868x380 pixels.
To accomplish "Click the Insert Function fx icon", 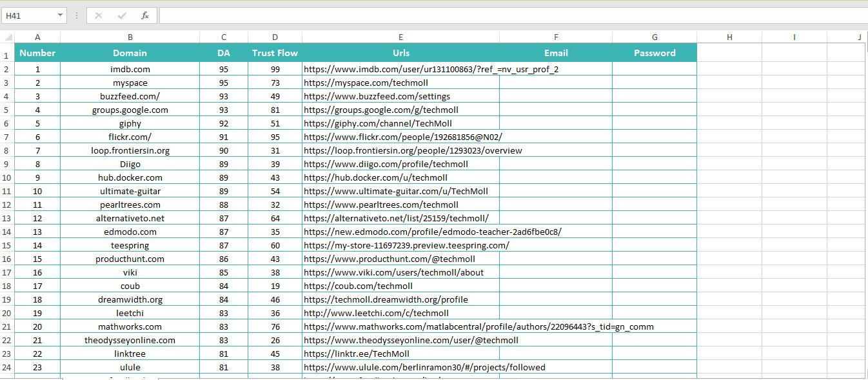I will [x=145, y=15].
